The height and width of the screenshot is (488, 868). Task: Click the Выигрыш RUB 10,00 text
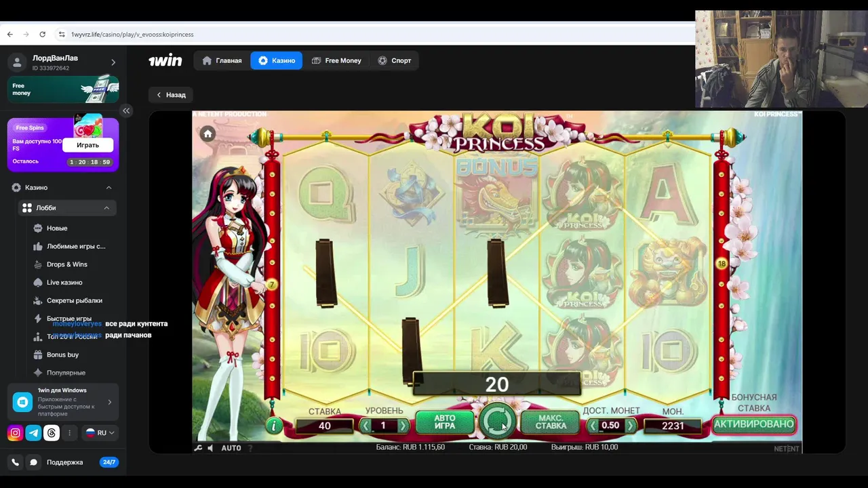[584, 447]
